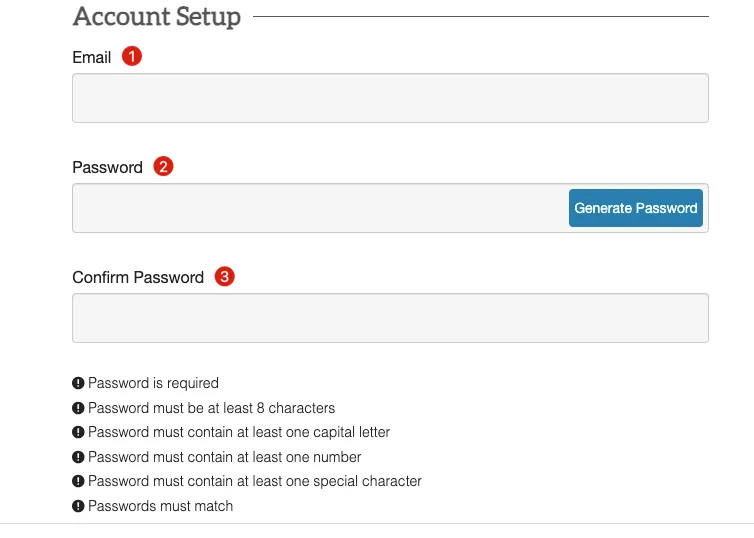Click the Confirm Password field label

click(x=138, y=278)
